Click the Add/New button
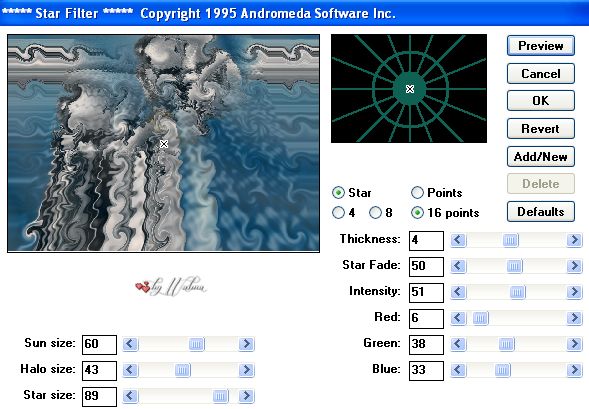The width and height of the screenshot is (589, 409). click(541, 156)
